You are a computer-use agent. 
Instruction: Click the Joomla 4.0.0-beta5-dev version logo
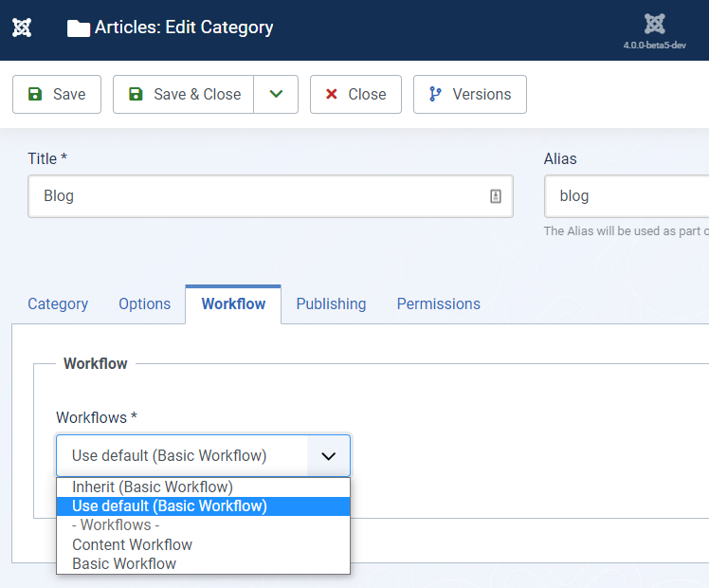[654, 28]
